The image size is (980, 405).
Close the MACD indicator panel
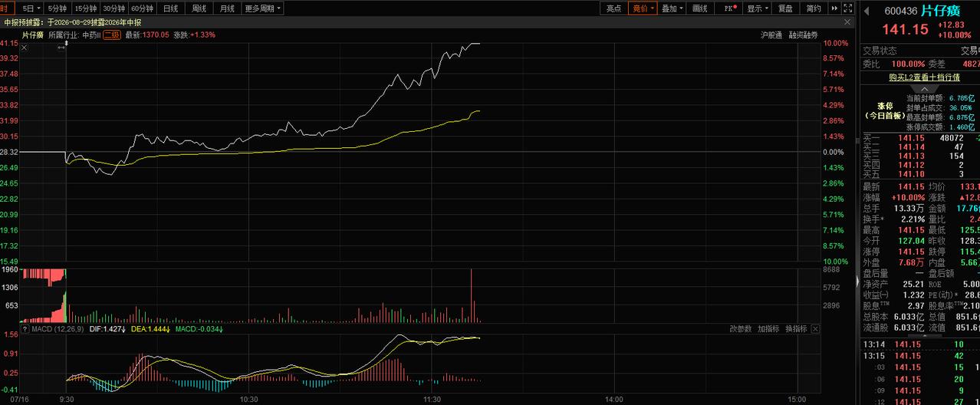click(815, 328)
